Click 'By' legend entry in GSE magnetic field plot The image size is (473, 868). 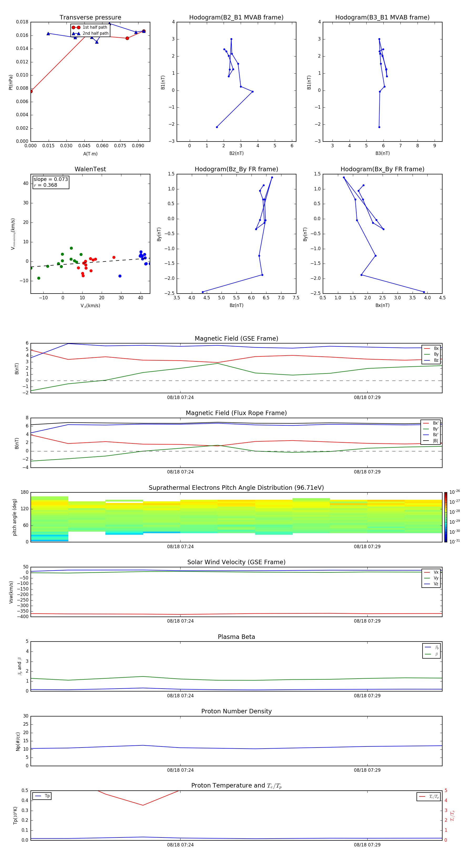click(431, 355)
